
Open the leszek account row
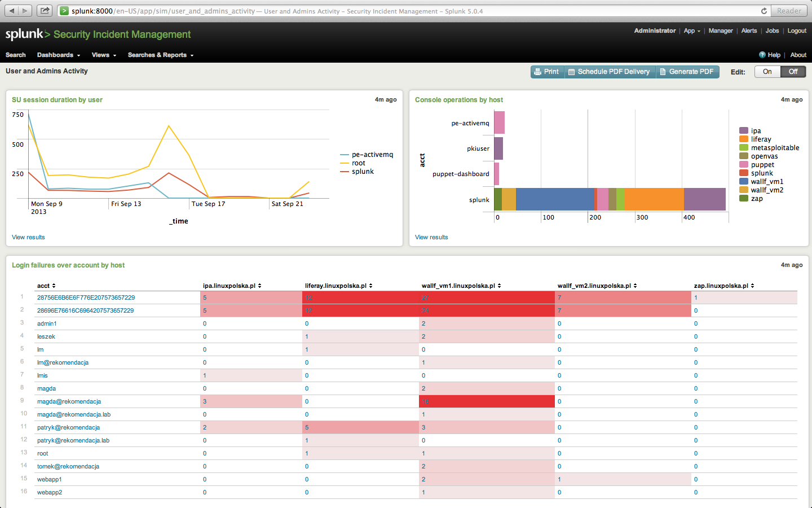tap(46, 336)
